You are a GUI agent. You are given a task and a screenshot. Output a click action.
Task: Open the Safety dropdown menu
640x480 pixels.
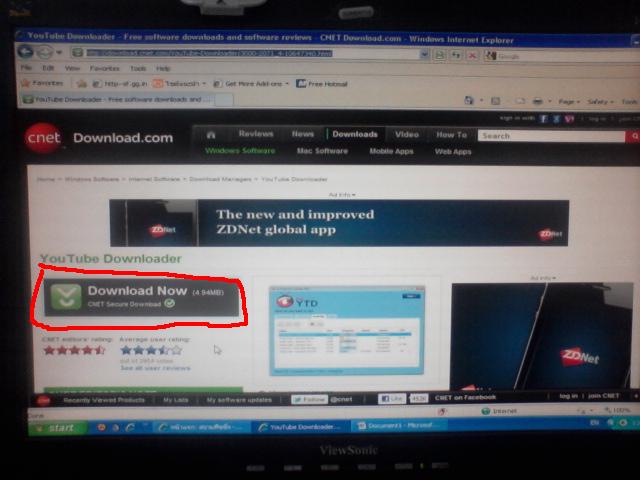(x=600, y=102)
